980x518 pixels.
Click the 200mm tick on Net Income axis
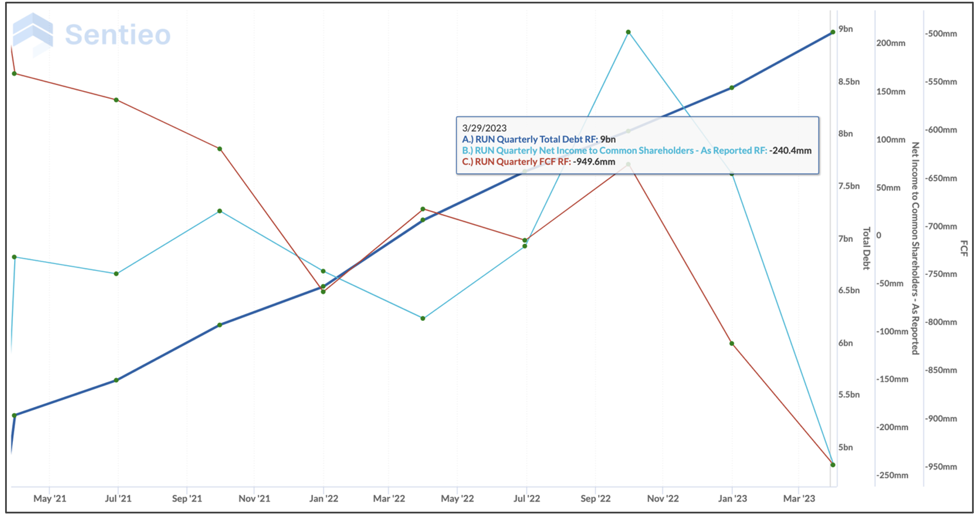pos(891,43)
